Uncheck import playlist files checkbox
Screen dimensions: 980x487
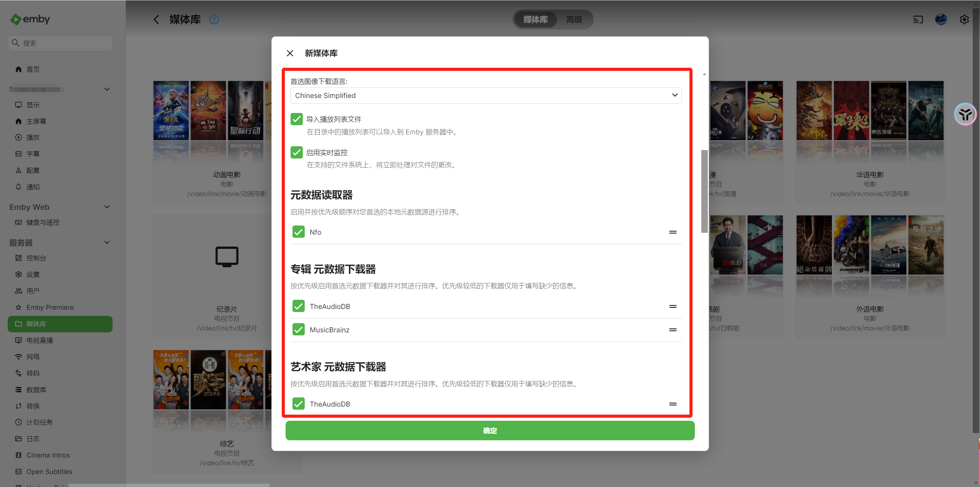coord(297,119)
